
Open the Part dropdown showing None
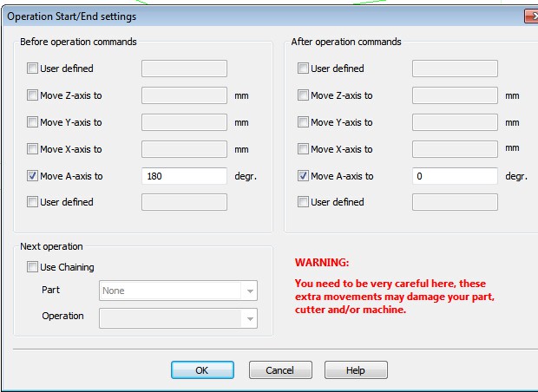(178, 291)
